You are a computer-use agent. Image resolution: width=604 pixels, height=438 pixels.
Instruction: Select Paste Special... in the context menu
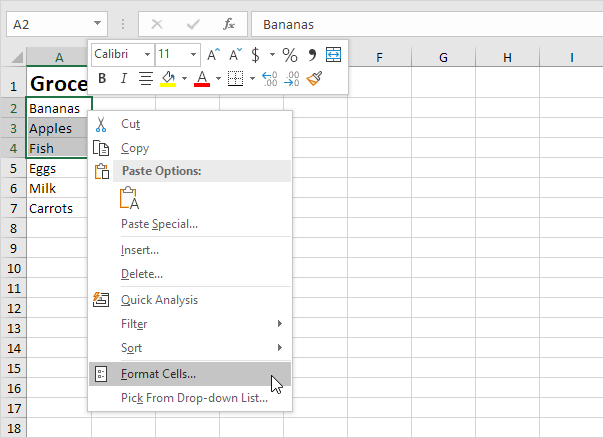point(159,224)
